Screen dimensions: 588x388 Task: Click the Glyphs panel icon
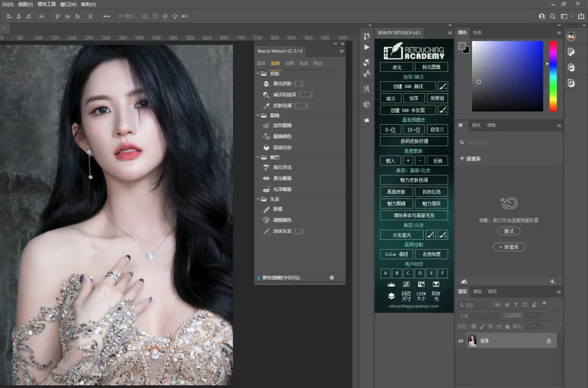pos(366,88)
